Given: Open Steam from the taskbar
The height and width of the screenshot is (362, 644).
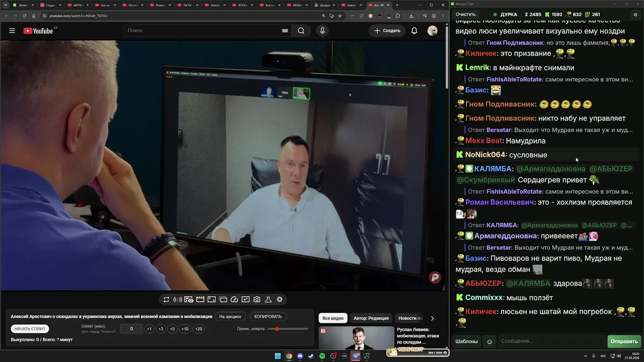Looking at the screenshot, I should tap(311, 356).
